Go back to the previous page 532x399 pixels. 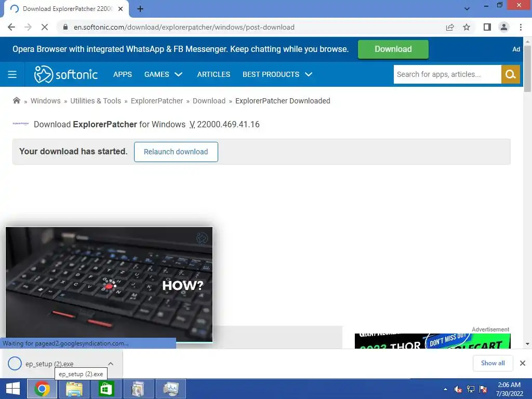[11, 27]
